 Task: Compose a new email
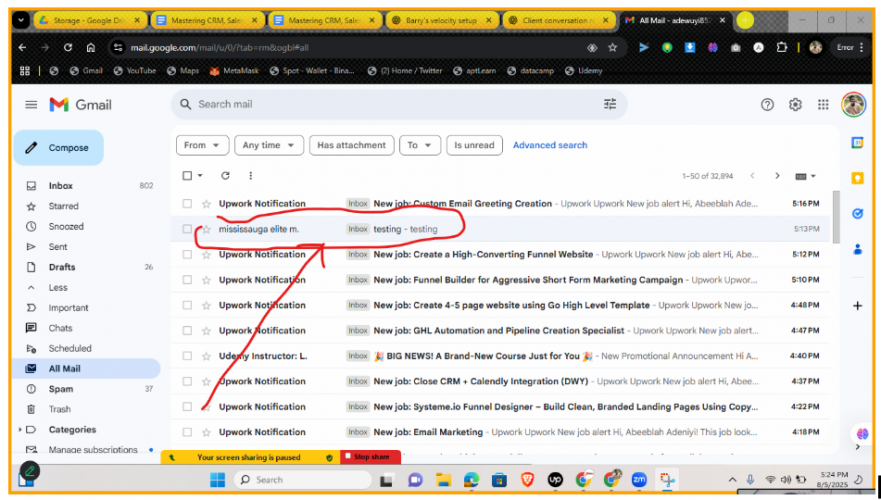pyautogui.click(x=58, y=148)
